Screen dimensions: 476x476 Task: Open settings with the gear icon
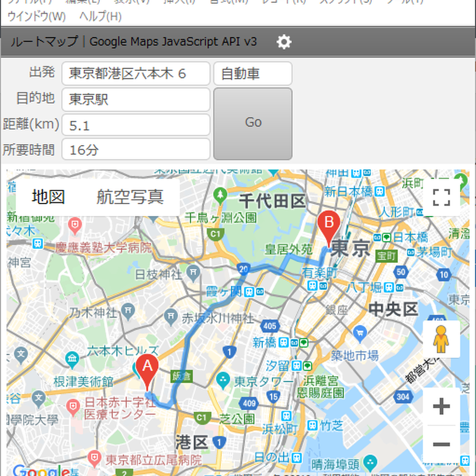pos(284,42)
